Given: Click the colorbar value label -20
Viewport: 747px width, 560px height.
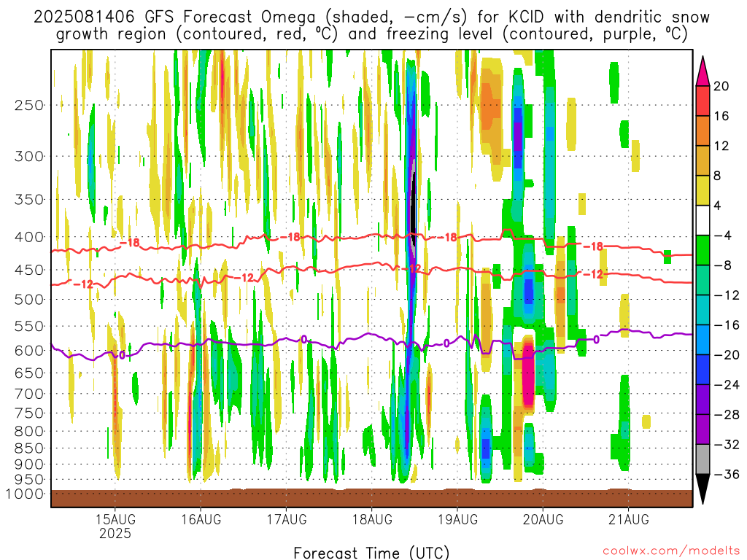Looking at the screenshot, I should (x=727, y=355).
